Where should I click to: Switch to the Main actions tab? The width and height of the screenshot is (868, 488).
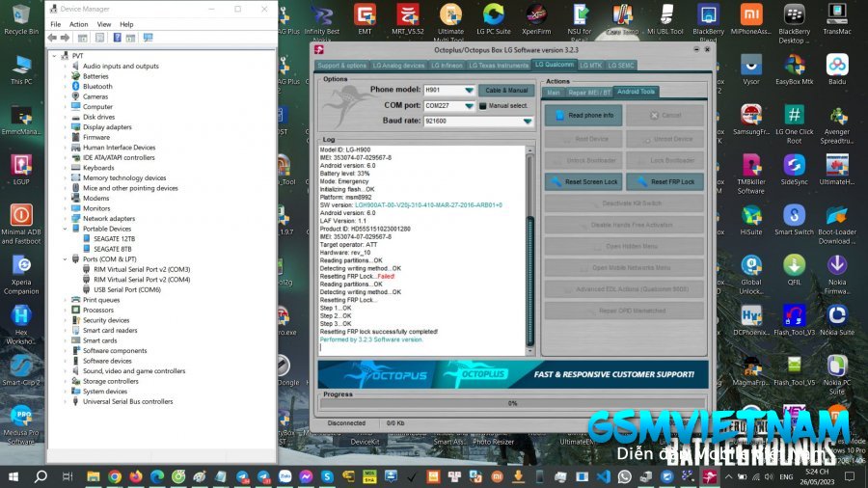554,93
